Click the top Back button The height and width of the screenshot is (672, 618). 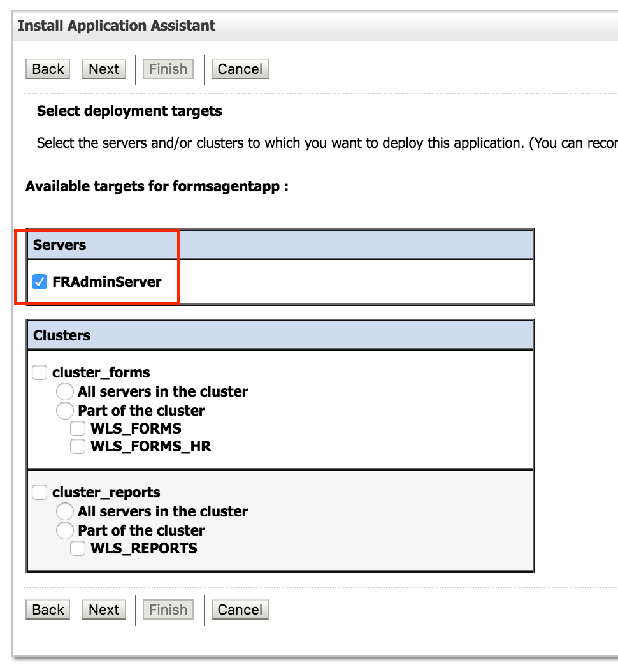[47, 69]
